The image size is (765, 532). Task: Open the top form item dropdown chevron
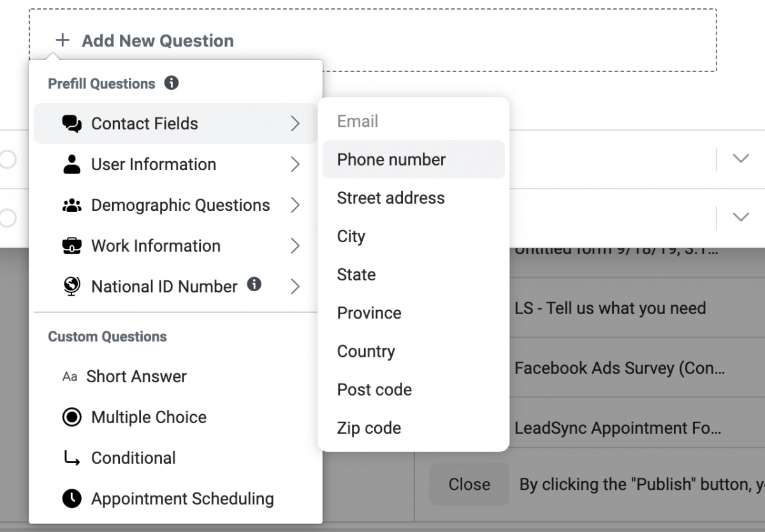coord(741,158)
